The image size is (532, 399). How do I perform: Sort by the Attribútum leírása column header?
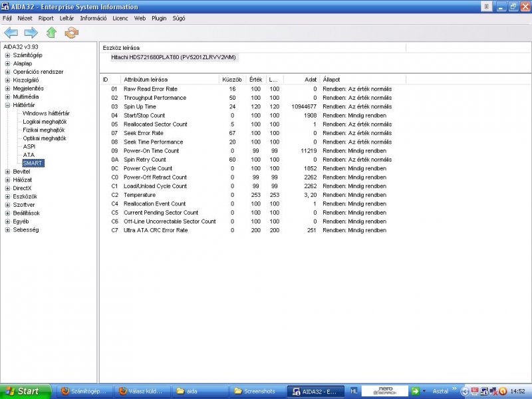170,79
